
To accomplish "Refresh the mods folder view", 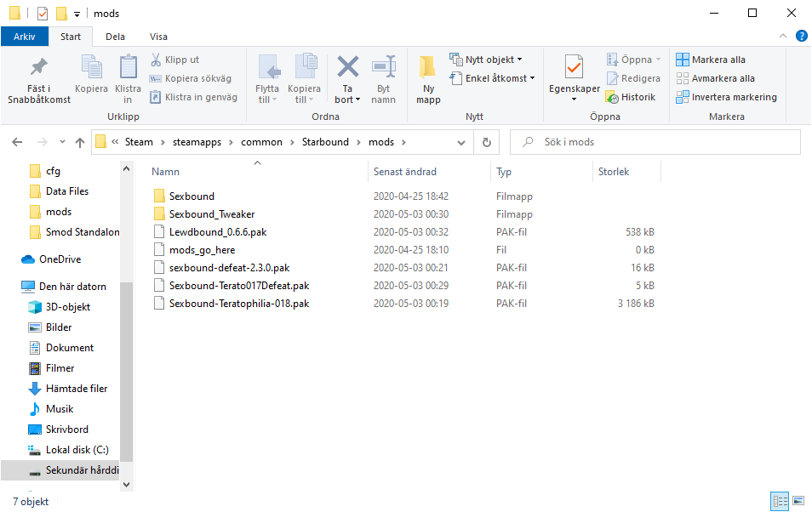I will pos(487,142).
